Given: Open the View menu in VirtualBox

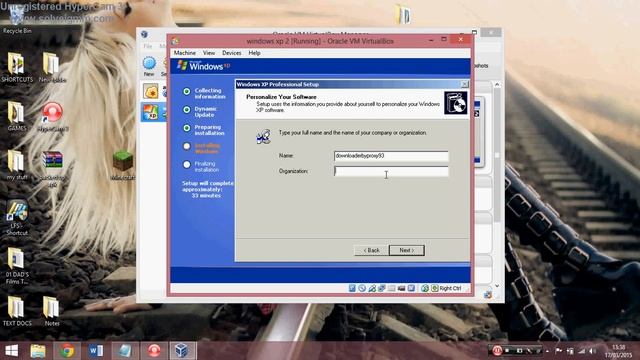Looking at the screenshot, I should click(209, 53).
